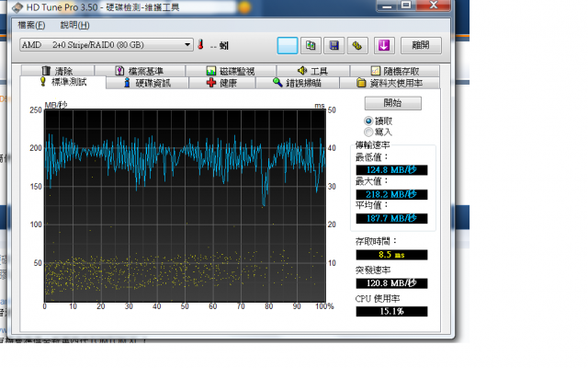Click the average value 187.7 MB/秒 field
Image resolution: width=588 pixels, height=368 pixels.
[391, 219]
